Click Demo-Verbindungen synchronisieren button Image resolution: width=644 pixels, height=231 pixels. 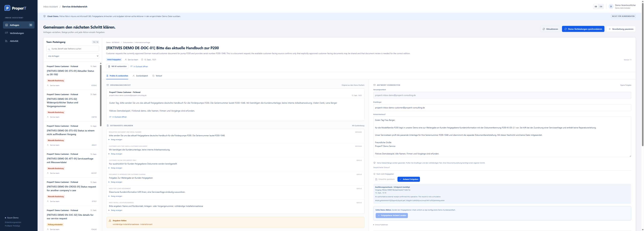click(583, 29)
